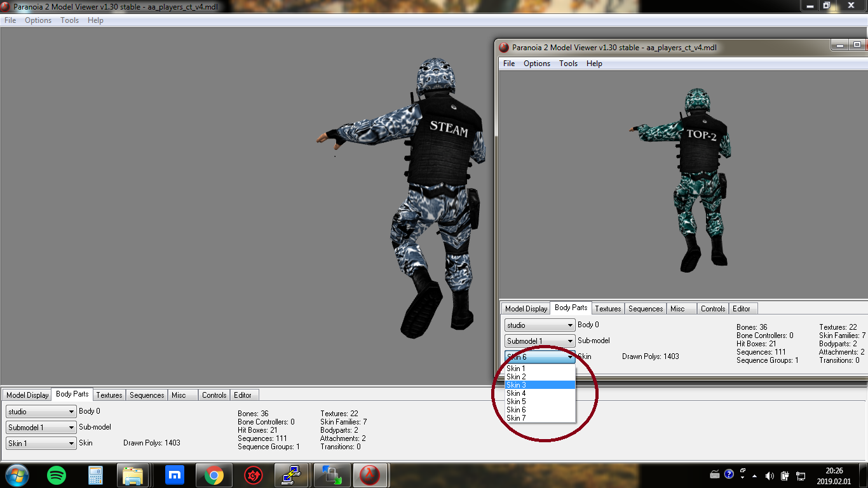Open Tools menu in front window
Screen dimensions: 868x488
point(568,64)
